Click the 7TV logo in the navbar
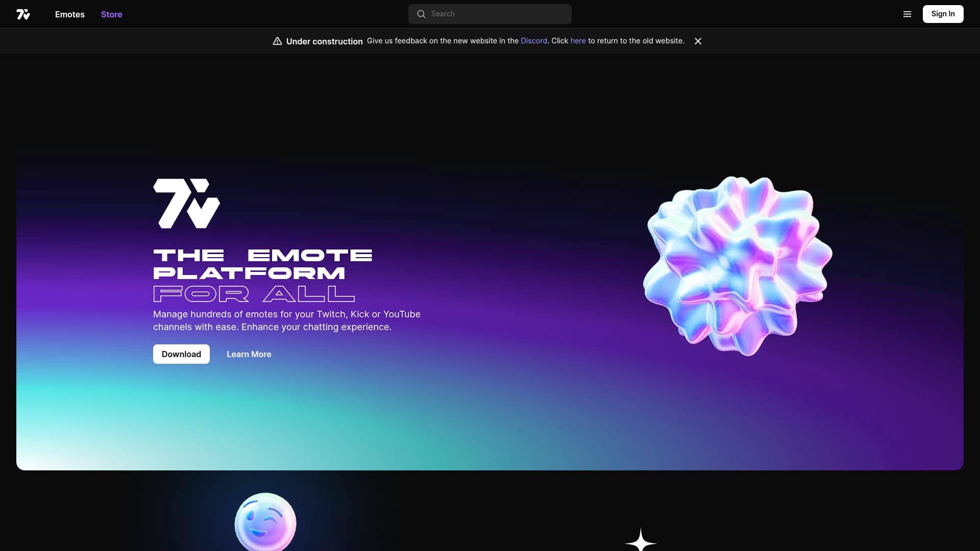Viewport: 980px width, 551px height. pyautogui.click(x=23, y=14)
